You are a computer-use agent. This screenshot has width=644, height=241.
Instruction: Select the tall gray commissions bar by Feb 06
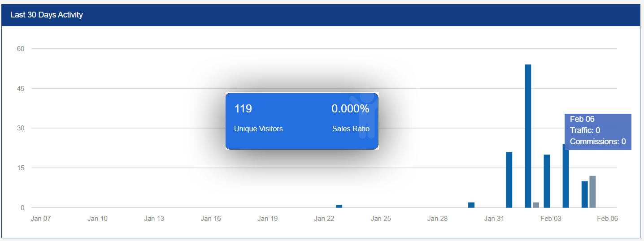(x=592, y=192)
